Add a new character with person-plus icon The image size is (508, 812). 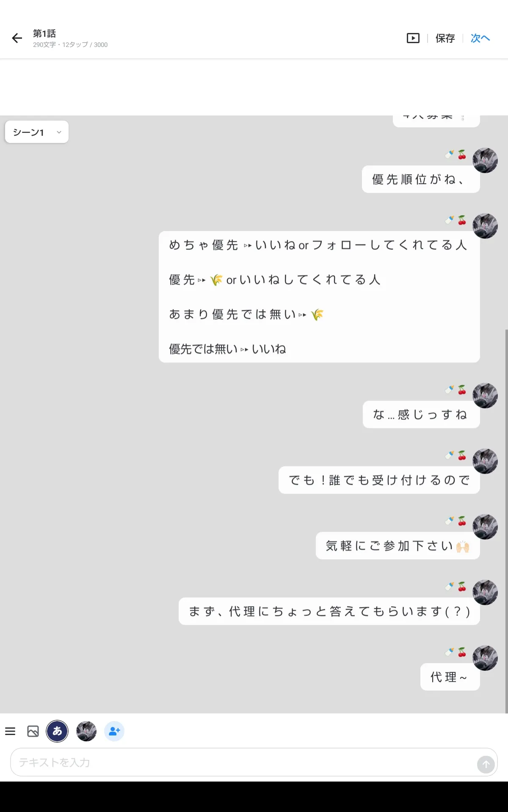(114, 731)
